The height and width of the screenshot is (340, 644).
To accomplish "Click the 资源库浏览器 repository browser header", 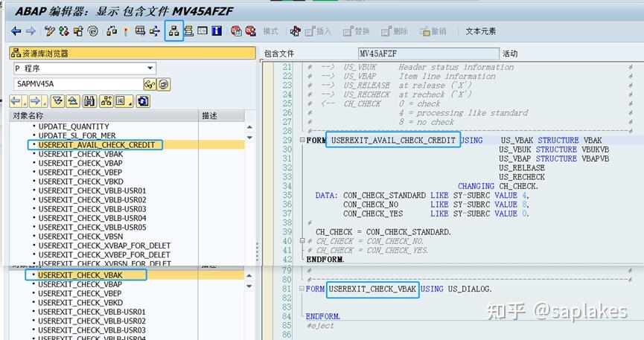I will (133, 53).
